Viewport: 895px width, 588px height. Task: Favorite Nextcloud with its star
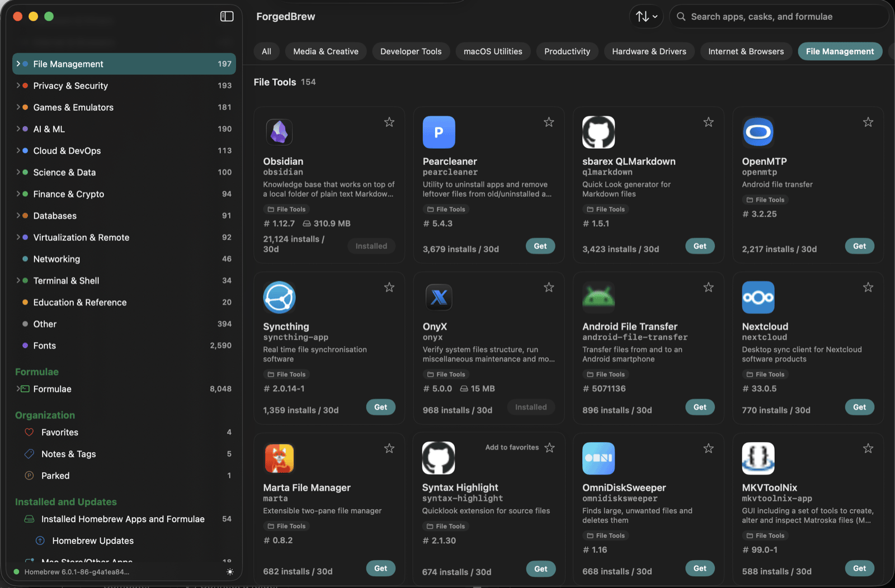coord(868,287)
